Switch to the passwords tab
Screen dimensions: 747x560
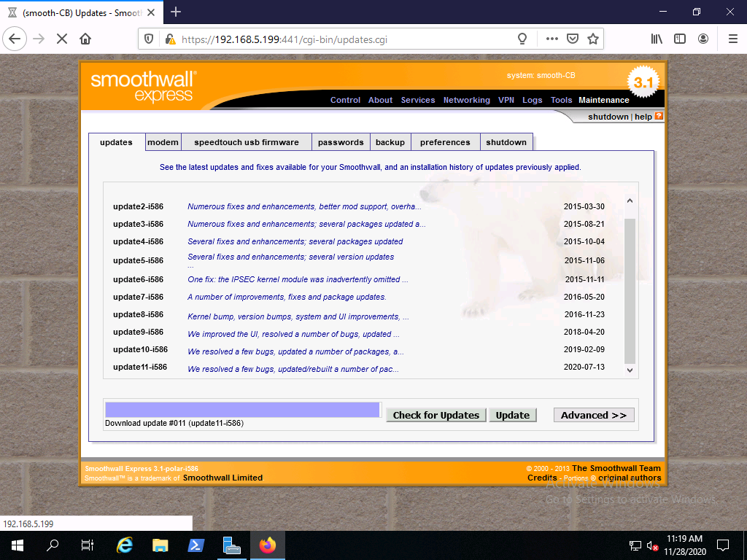(341, 142)
